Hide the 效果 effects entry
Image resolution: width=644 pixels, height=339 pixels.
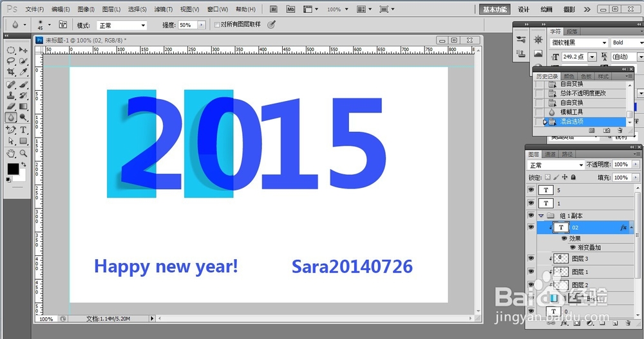click(x=564, y=239)
